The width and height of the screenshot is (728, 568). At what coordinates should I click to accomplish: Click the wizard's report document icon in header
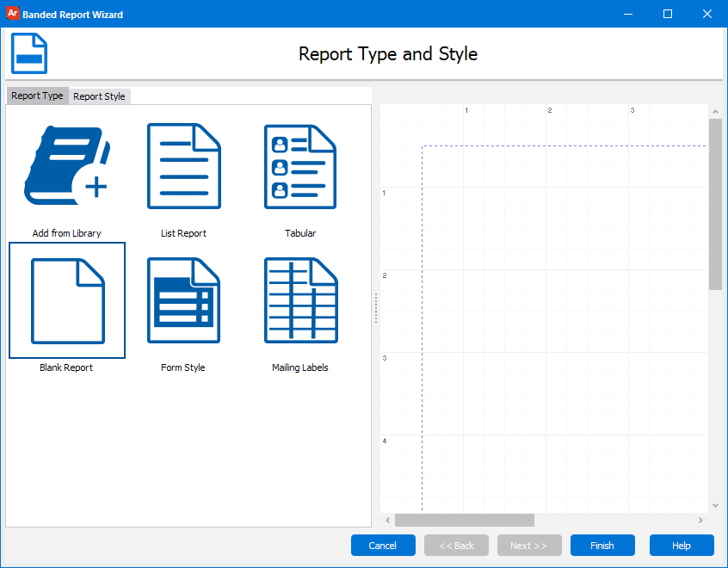(x=28, y=52)
